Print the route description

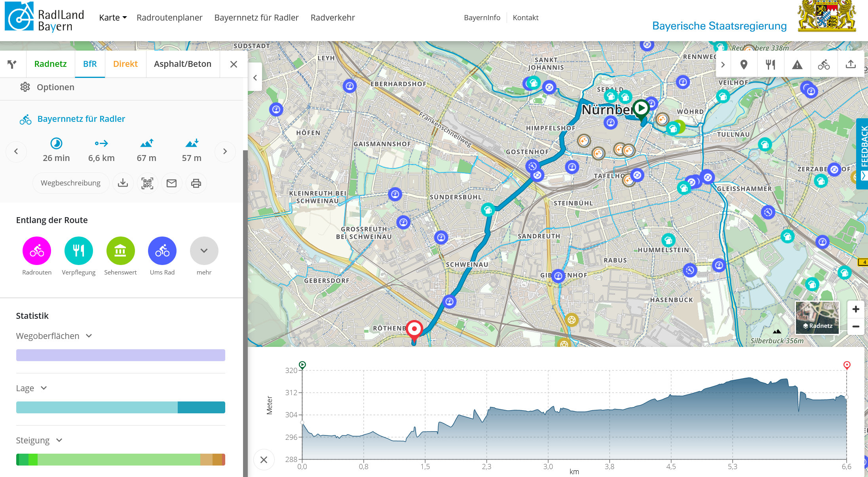tap(196, 183)
